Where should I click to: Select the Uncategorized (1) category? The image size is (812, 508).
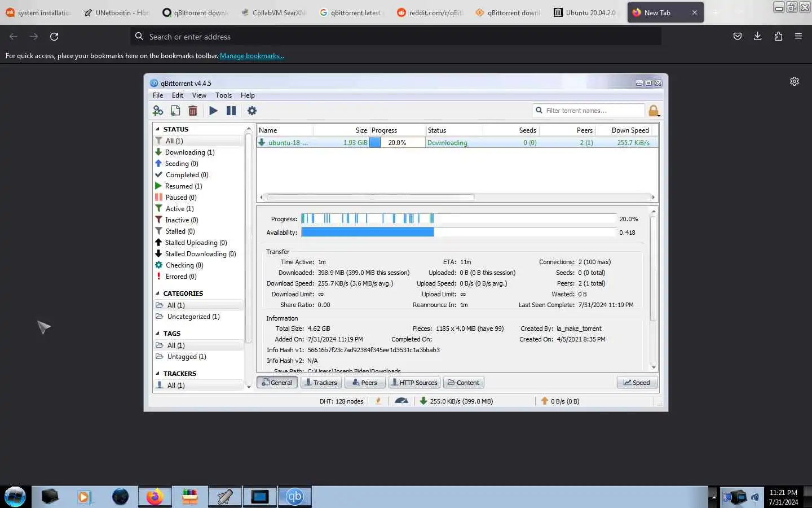[188, 317]
